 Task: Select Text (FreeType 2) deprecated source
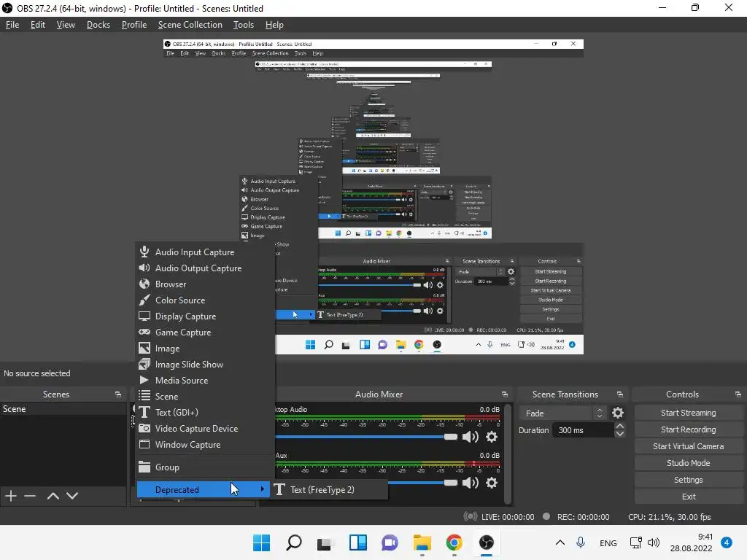point(329,489)
